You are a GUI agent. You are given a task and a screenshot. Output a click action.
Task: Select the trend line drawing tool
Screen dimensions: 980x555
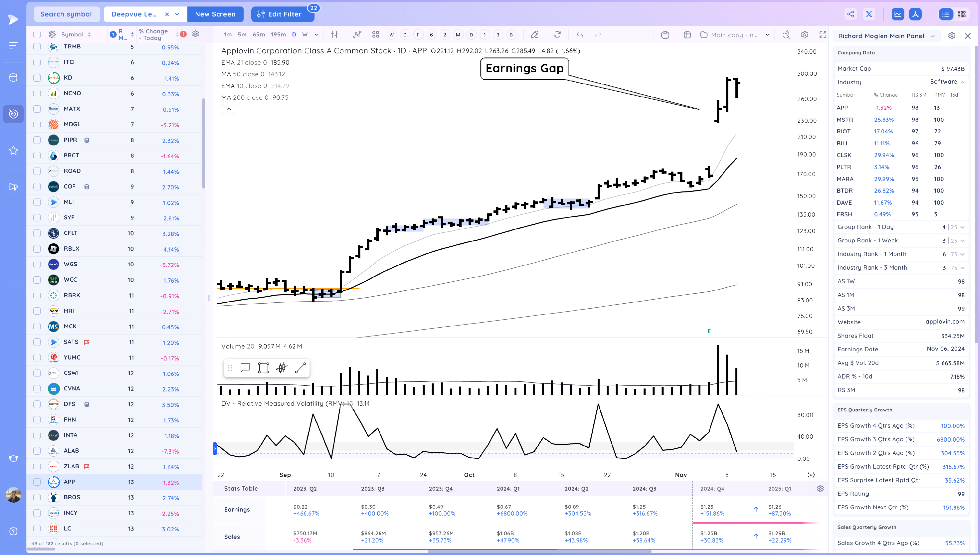click(300, 368)
